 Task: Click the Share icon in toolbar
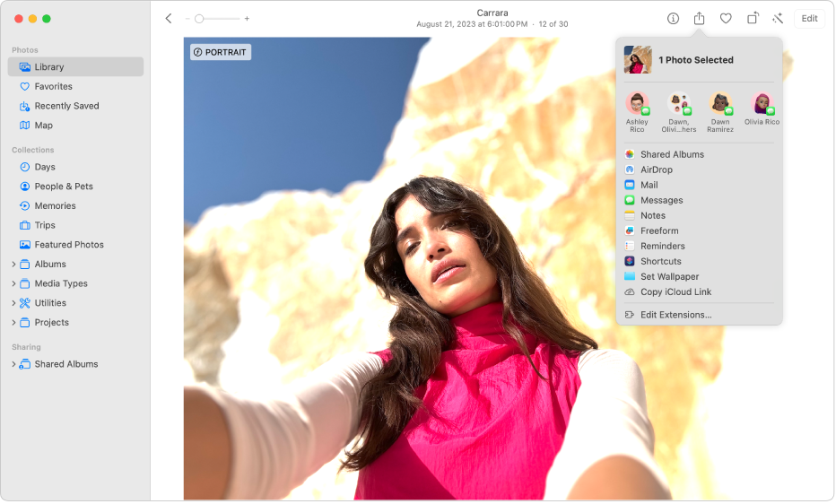[x=700, y=19]
